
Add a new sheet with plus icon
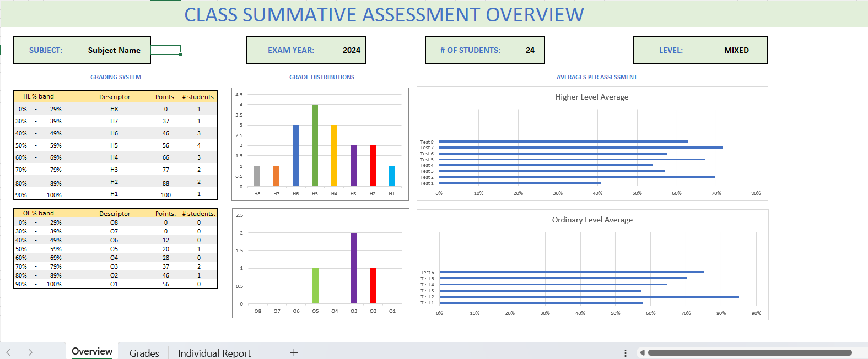pyautogui.click(x=294, y=352)
